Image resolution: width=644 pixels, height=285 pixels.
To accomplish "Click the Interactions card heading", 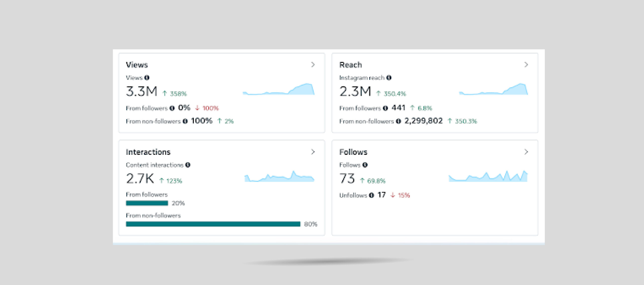I will click(x=148, y=152).
